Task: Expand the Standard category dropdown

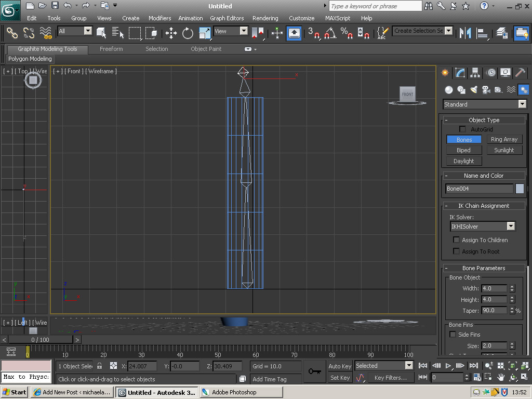Action: point(522,104)
